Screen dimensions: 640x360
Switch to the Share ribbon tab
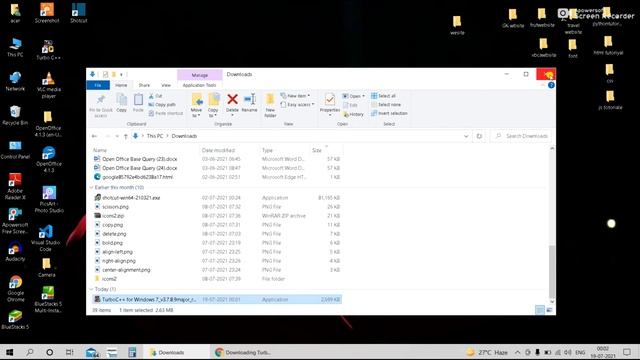[144, 85]
